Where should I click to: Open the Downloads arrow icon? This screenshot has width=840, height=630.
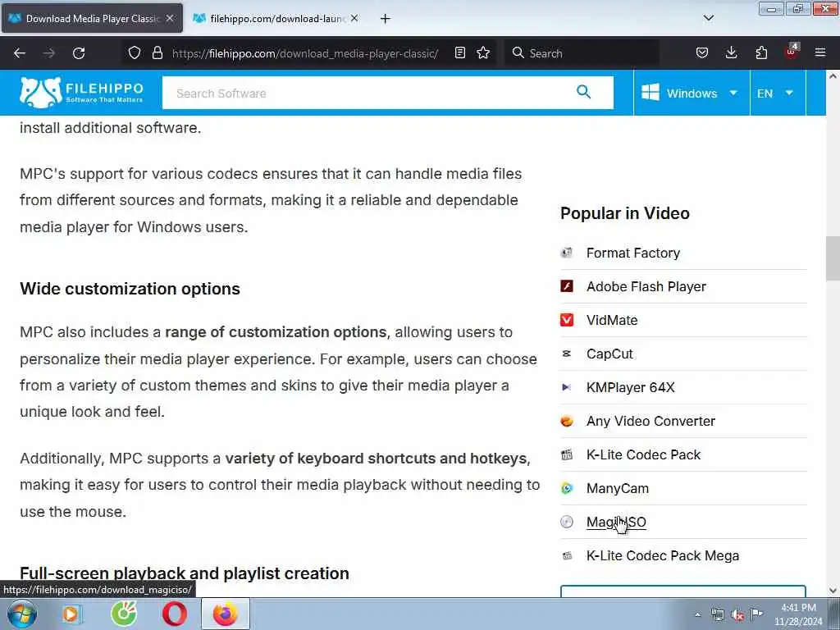731,53
